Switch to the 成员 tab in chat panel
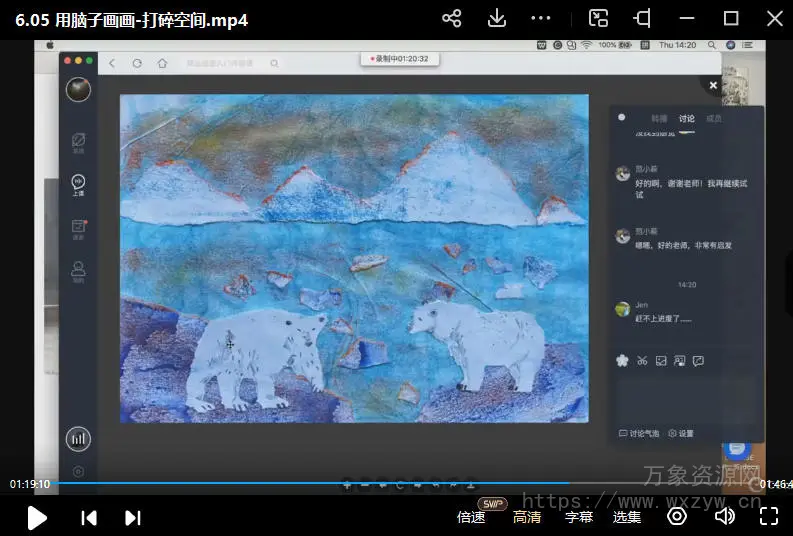The width and height of the screenshot is (793, 536). click(714, 119)
